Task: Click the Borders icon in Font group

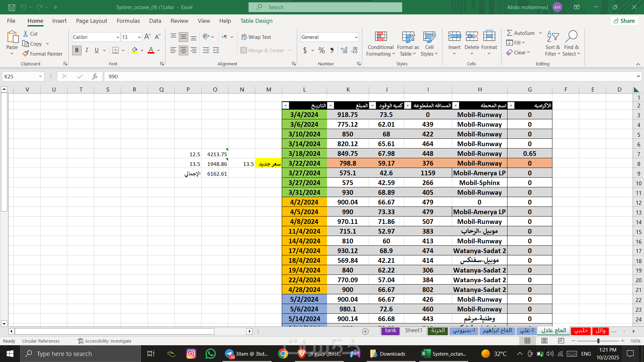Action: point(115,51)
